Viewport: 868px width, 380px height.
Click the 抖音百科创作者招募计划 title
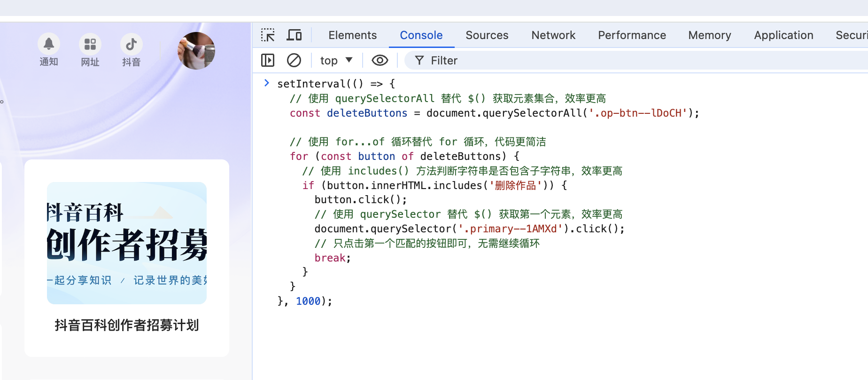click(x=127, y=325)
